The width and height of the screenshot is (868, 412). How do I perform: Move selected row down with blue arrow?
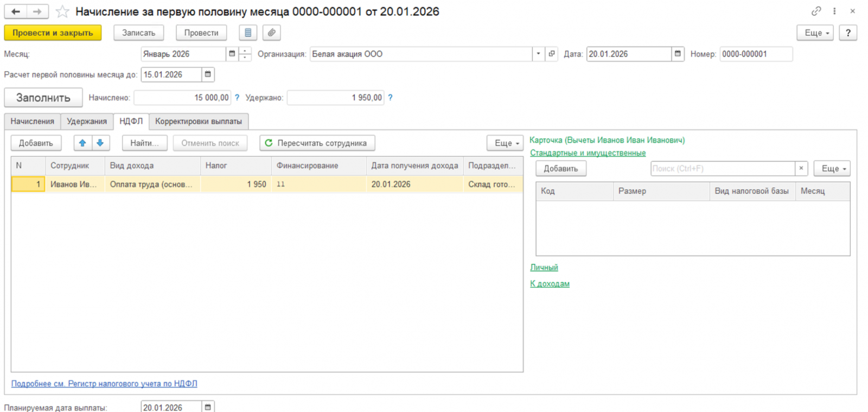100,143
